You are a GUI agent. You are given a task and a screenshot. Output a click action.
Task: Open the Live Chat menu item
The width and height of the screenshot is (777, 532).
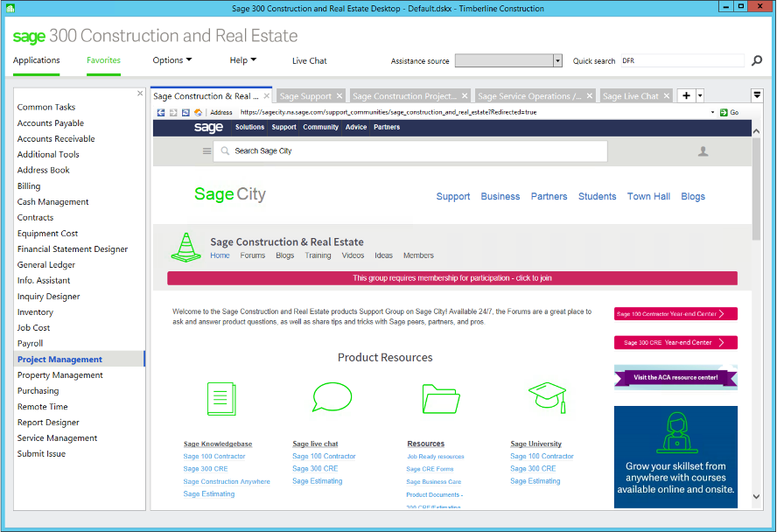click(x=309, y=61)
